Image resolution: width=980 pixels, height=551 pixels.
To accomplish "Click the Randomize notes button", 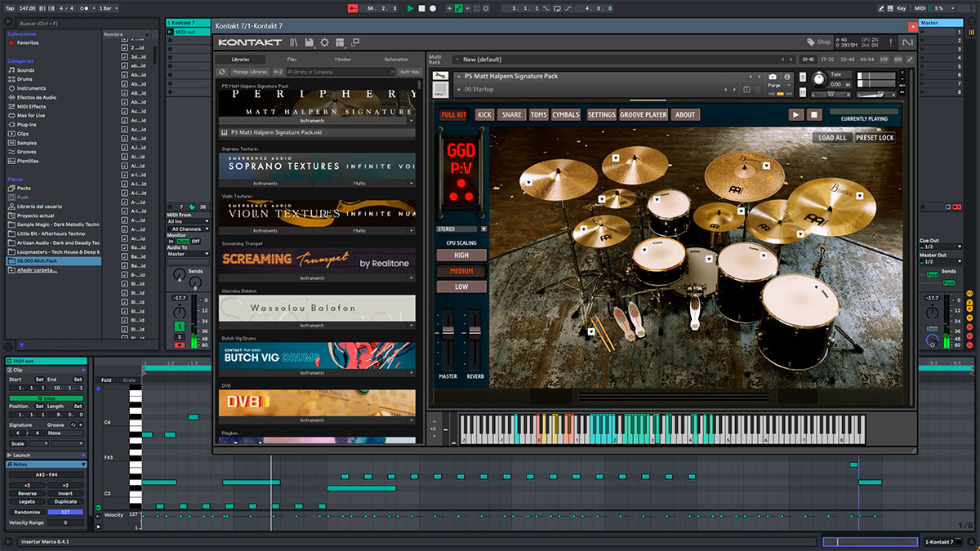I will tap(27, 512).
